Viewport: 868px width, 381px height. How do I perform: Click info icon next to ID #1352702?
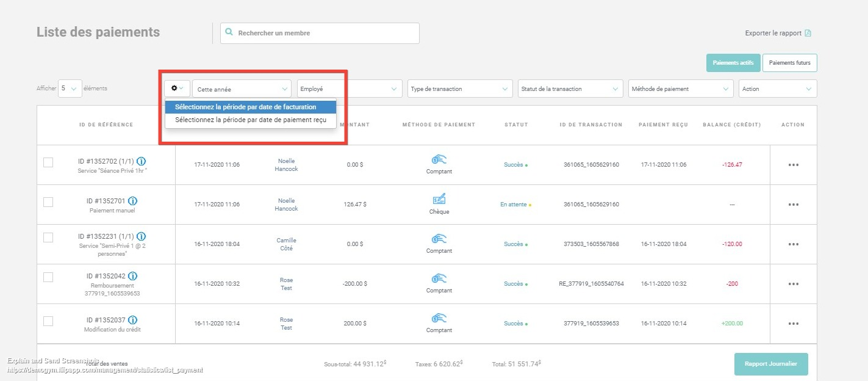(141, 161)
